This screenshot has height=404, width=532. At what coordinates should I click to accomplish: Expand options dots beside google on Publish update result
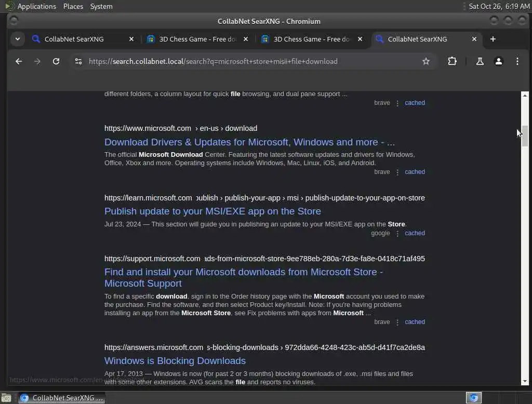pyautogui.click(x=397, y=233)
